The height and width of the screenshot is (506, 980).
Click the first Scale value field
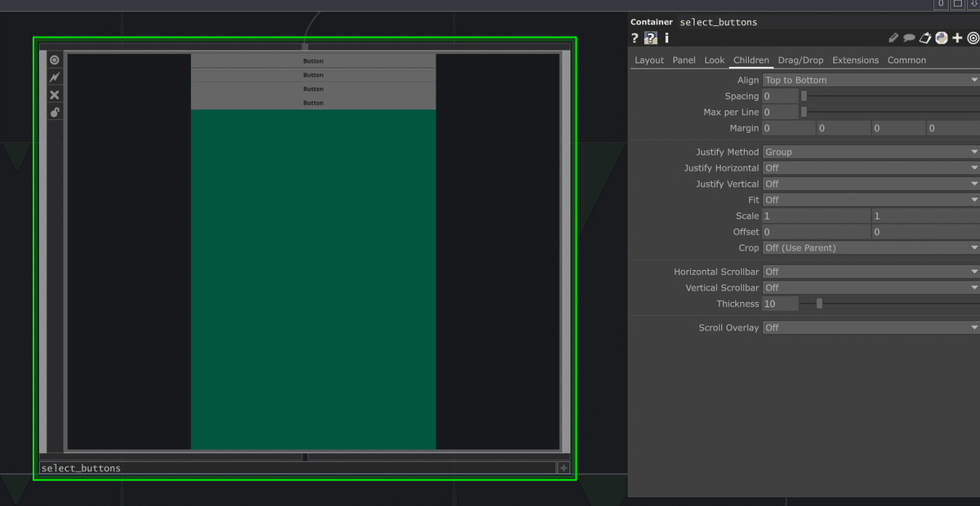point(816,216)
